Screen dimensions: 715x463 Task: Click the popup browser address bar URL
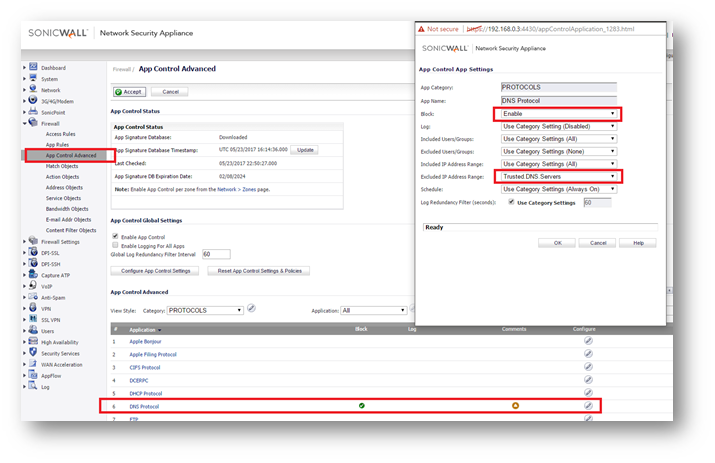pos(550,29)
